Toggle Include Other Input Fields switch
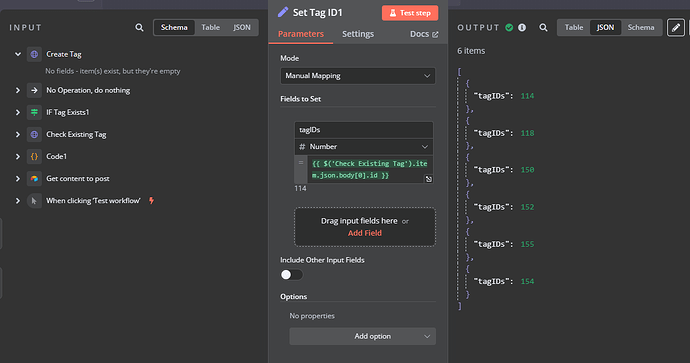This screenshot has width=690, height=363. point(291,275)
